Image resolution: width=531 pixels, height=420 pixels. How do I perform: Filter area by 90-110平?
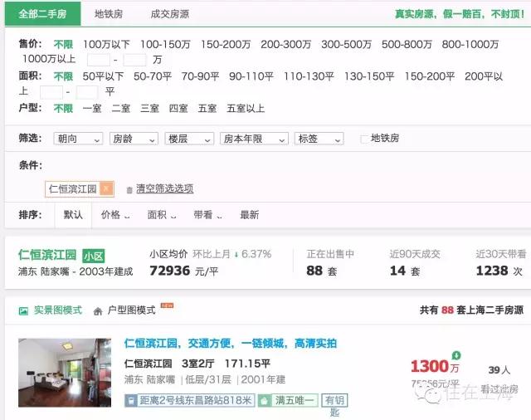pos(251,76)
